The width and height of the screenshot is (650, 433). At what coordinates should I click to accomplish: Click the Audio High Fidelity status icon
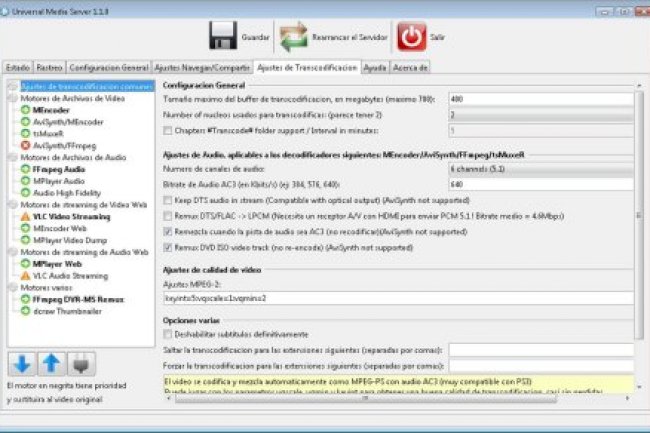point(25,193)
